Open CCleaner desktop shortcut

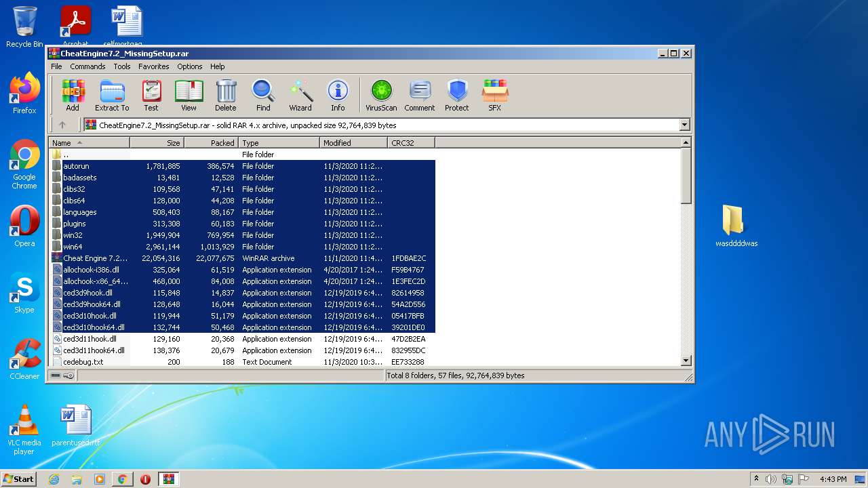(24, 359)
